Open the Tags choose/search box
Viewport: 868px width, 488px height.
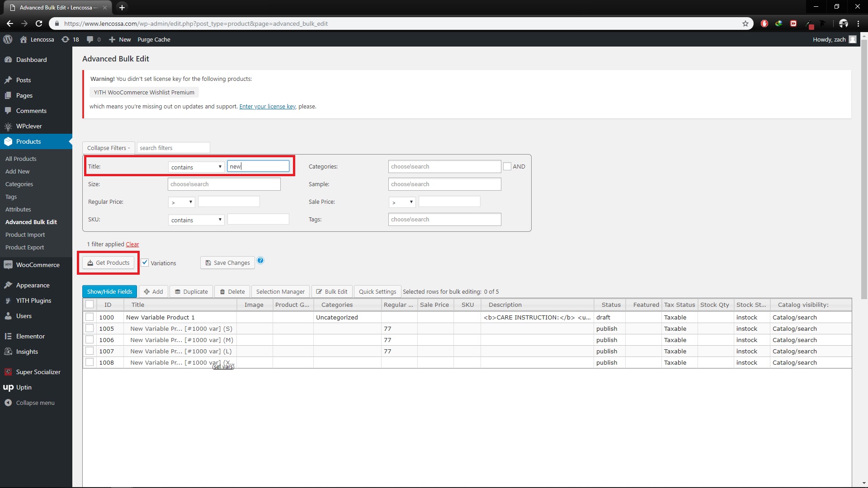(x=444, y=219)
